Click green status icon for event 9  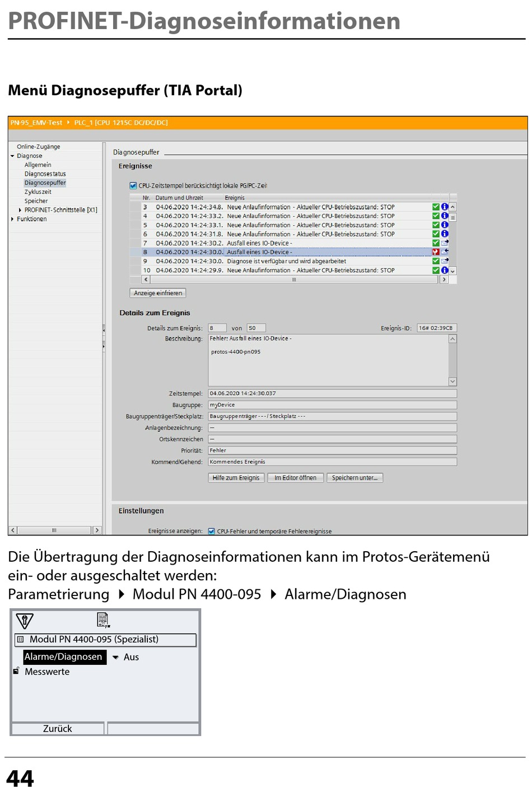(436, 261)
